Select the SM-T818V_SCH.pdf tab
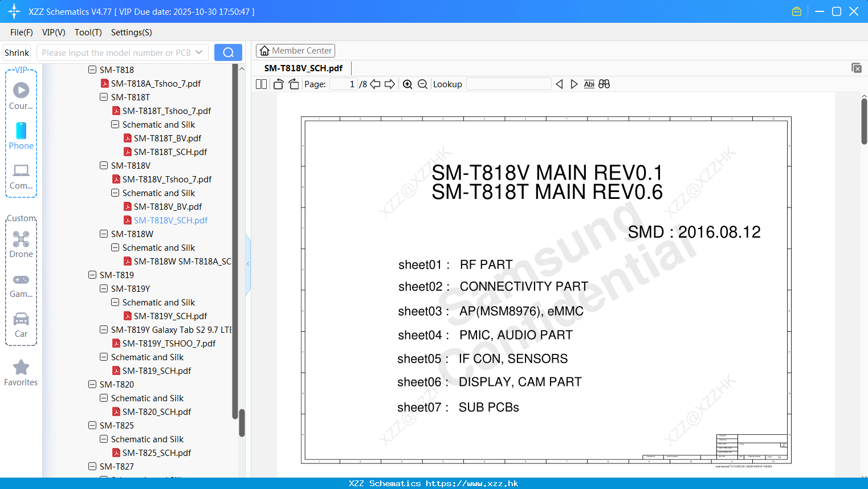Screen dimensions: 868x489 [x=303, y=68]
